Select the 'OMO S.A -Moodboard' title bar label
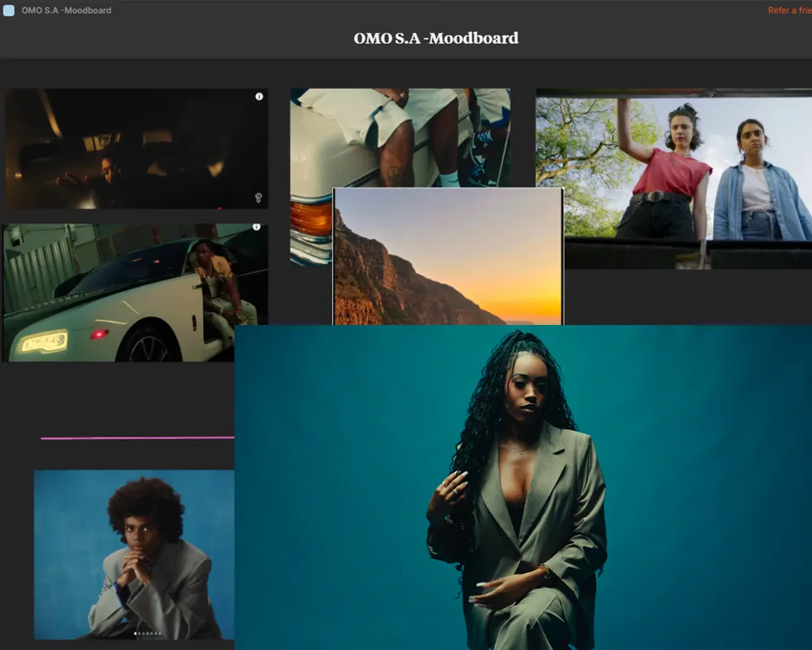 pos(67,11)
